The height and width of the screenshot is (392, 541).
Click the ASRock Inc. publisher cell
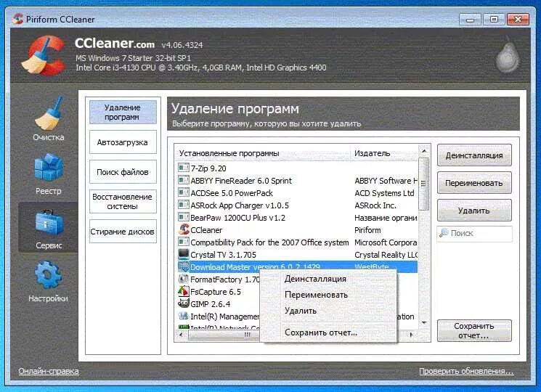[375, 205]
